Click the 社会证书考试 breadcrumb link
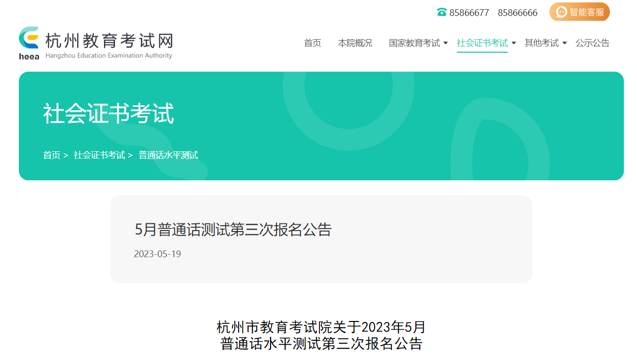The image size is (637, 364). click(99, 155)
